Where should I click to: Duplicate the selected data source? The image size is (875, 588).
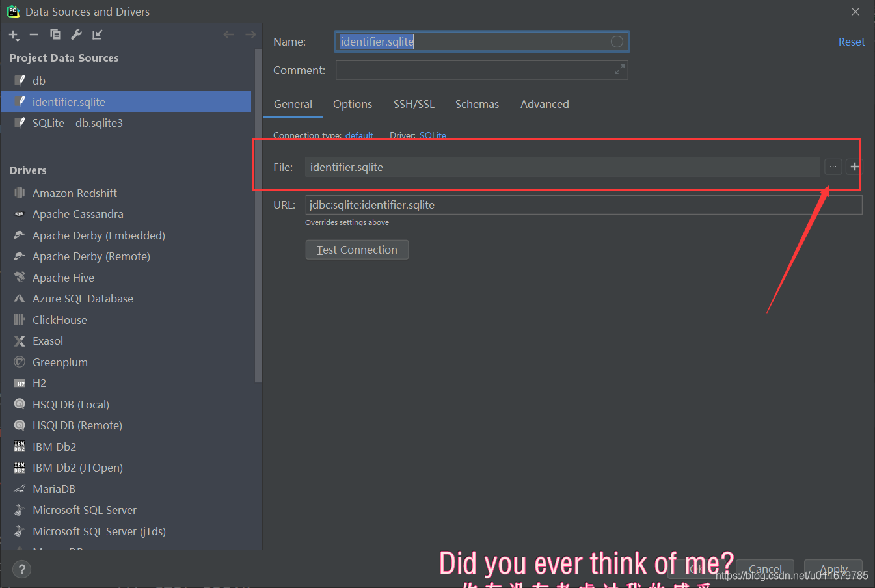[x=55, y=34]
